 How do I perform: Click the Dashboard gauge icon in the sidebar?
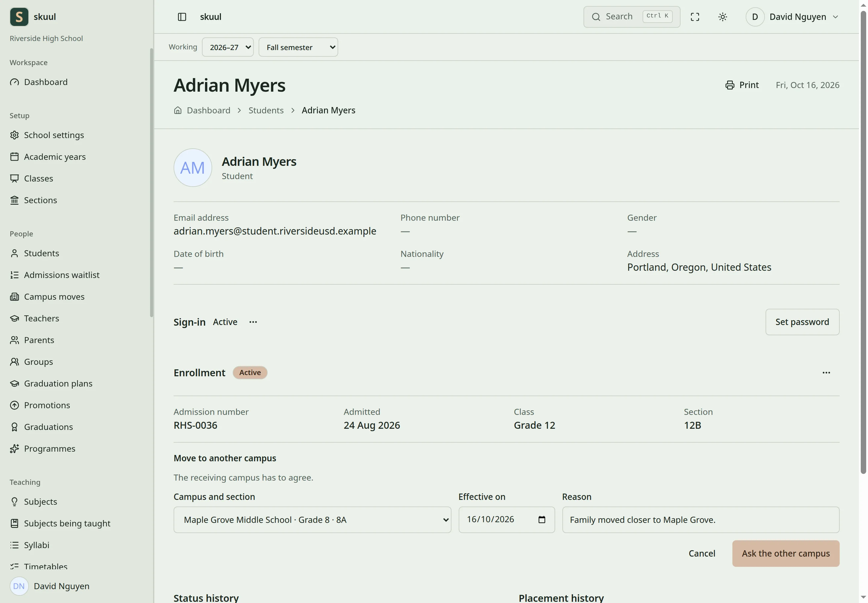pyautogui.click(x=14, y=82)
